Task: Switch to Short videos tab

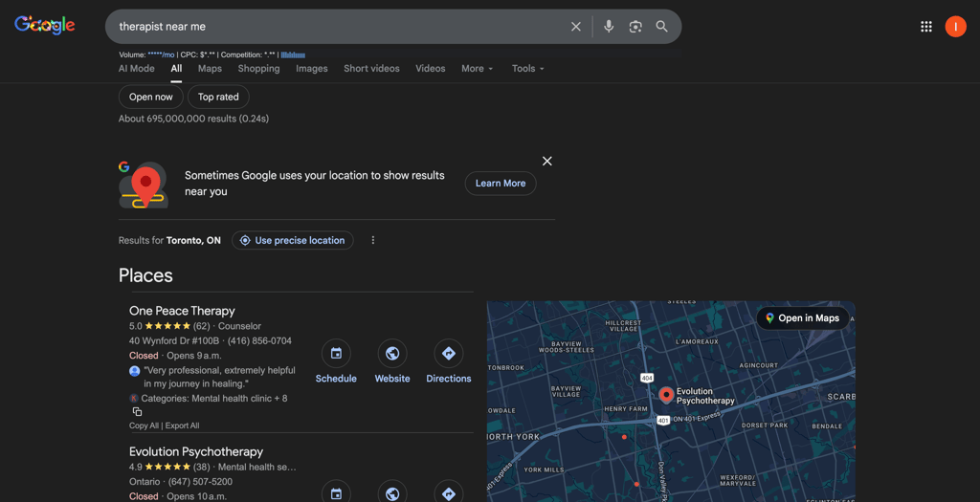Action: tap(371, 69)
